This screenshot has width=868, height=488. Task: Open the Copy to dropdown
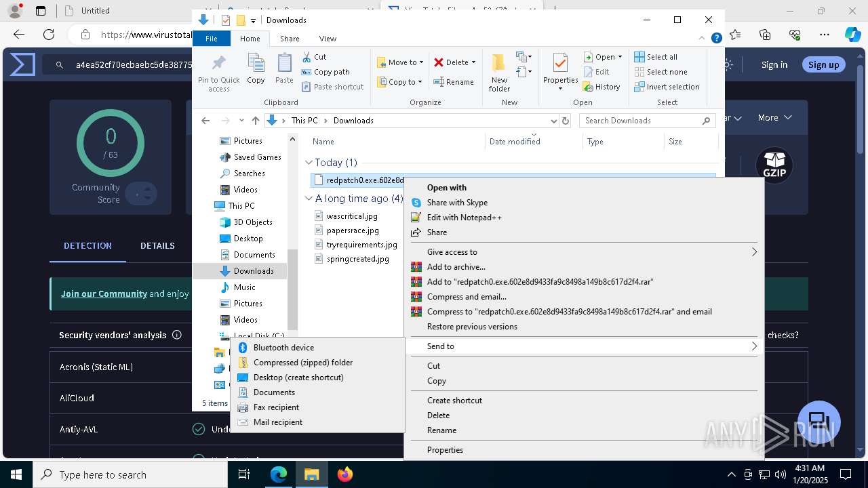[399, 82]
